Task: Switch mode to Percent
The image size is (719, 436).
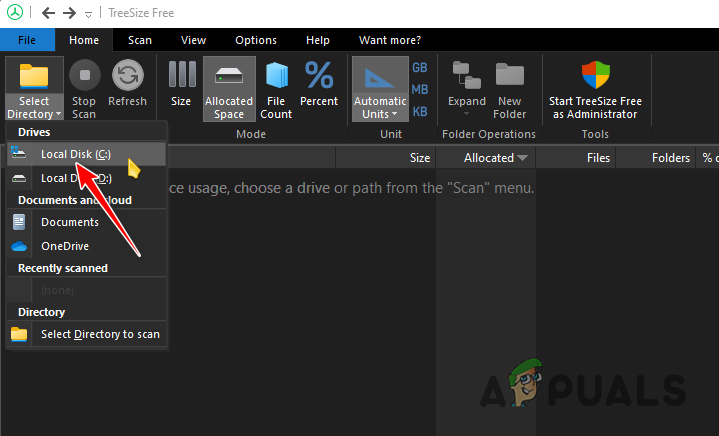Action: coord(319,83)
